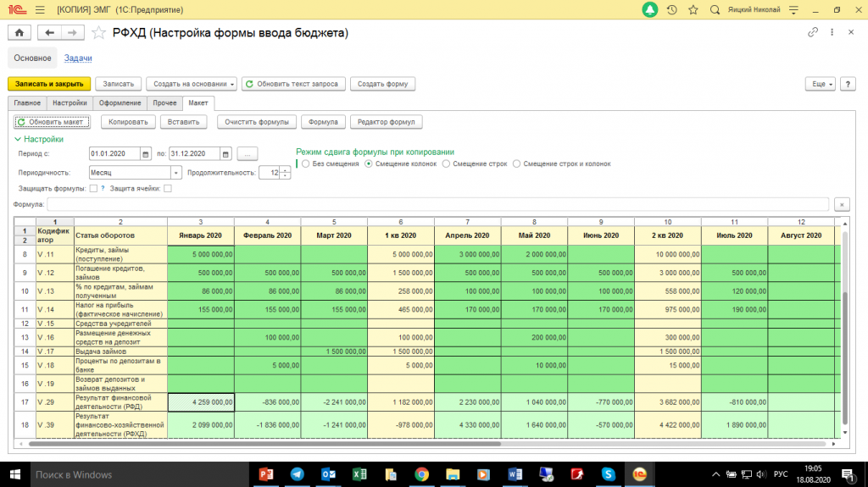
Task: Open favorites star icon in title bar
Action: click(693, 10)
